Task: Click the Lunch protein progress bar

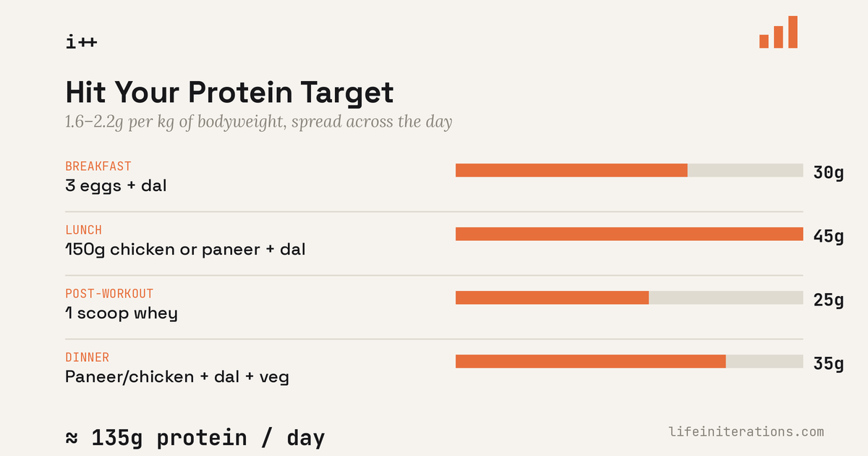Action: [x=629, y=234]
